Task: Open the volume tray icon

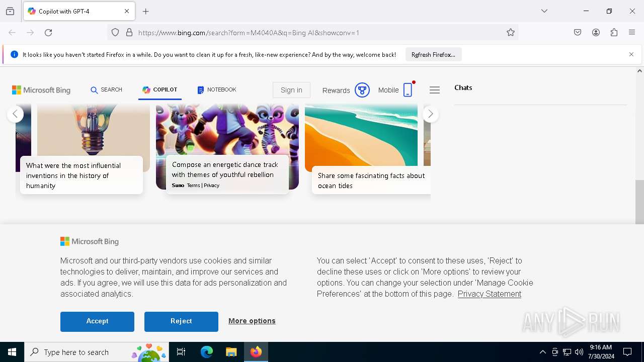Action: [579, 352]
